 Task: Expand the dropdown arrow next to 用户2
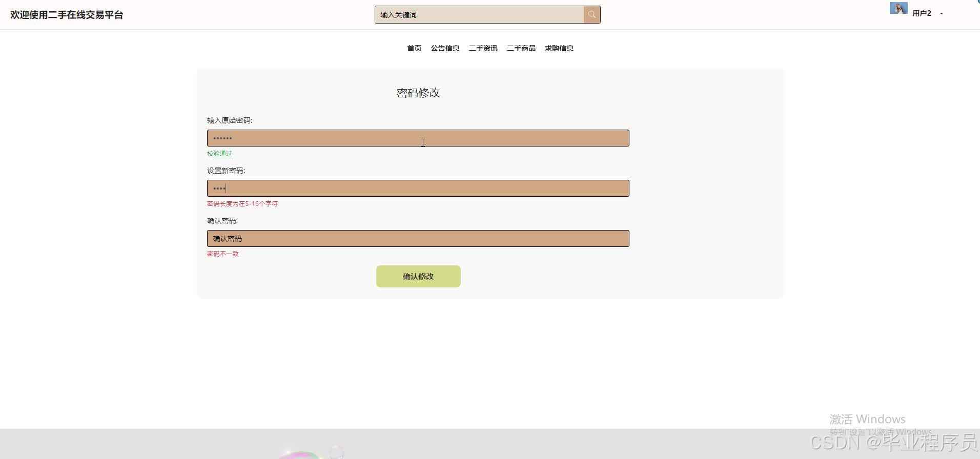941,14
